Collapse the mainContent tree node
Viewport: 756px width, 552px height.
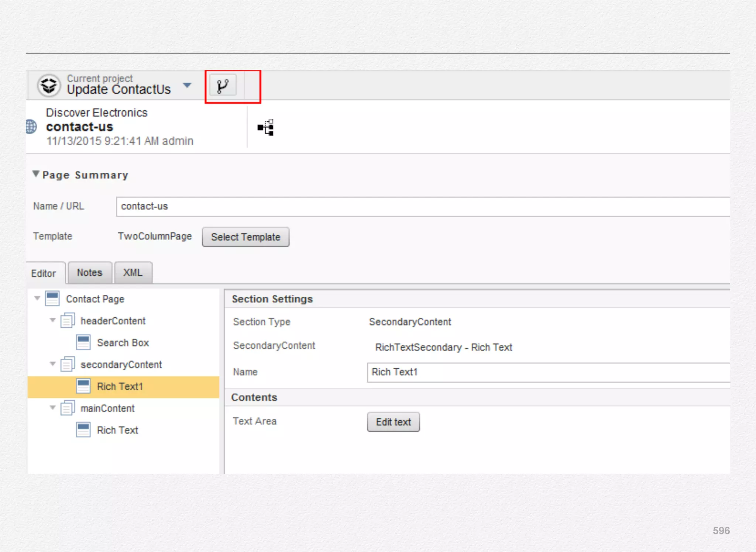coord(53,407)
